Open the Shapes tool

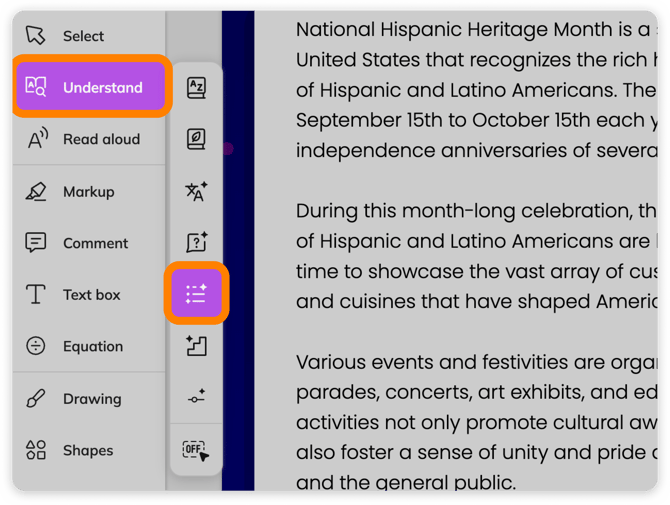click(x=89, y=450)
